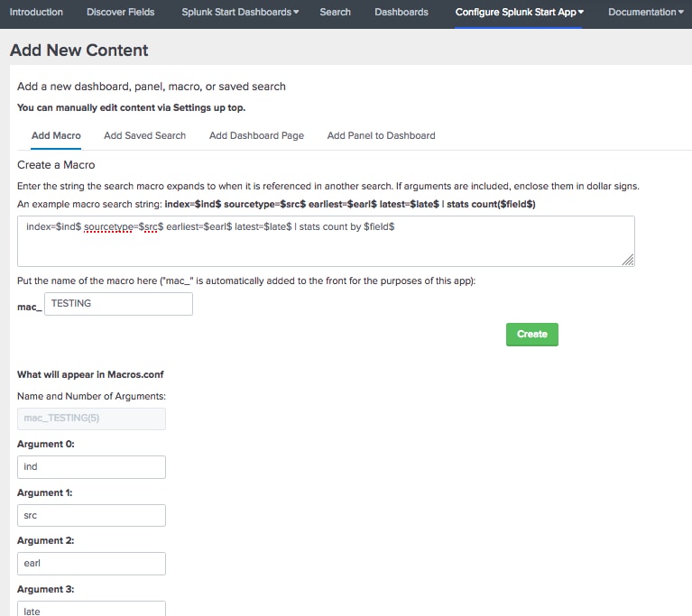Click the bold example macro search string
The width and height of the screenshot is (692, 616).
[x=350, y=205]
